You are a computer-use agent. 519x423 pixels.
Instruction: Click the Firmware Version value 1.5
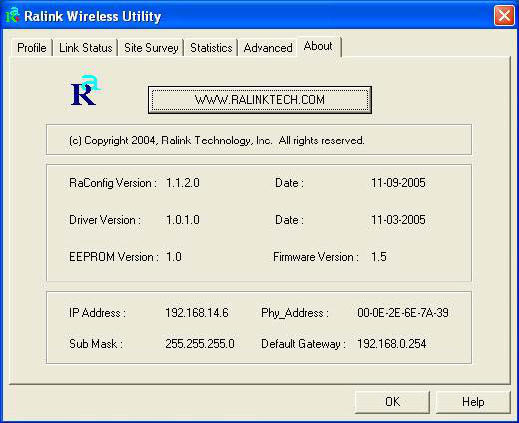pos(379,257)
